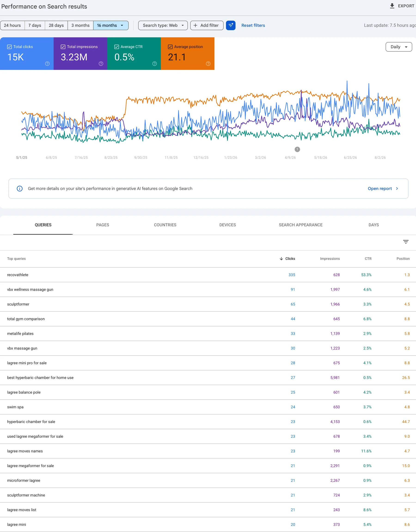Switch to the Devices tab
The width and height of the screenshot is (416, 532).
click(227, 225)
